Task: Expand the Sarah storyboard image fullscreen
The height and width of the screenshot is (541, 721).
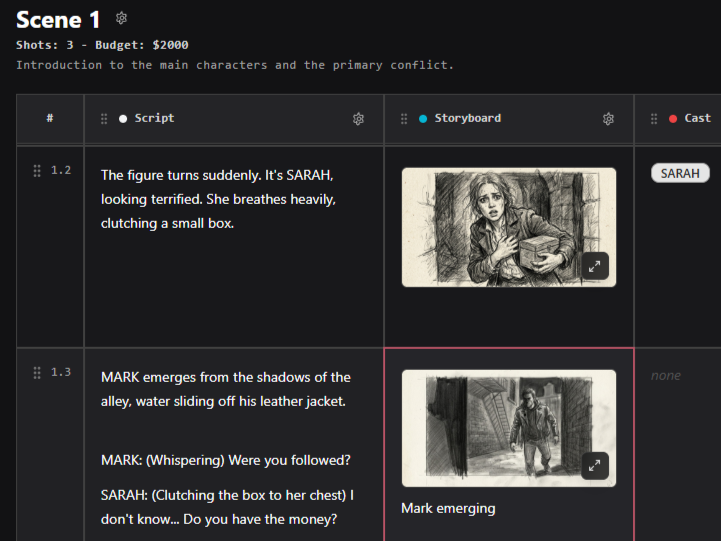Action: (x=595, y=266)
